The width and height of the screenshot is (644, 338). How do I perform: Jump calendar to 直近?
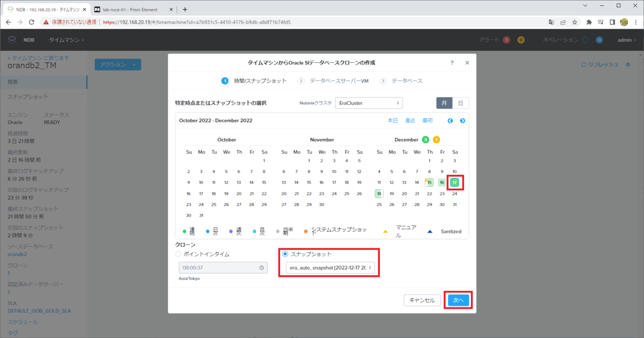[x=410, y=121]
